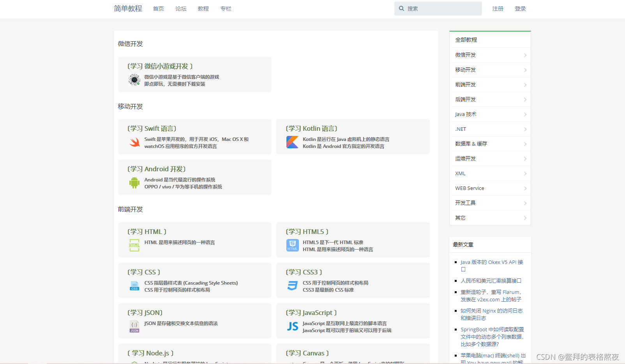Click the 注册 register link
The width and height of the screenshot is (625, 364).
(498, 9)
